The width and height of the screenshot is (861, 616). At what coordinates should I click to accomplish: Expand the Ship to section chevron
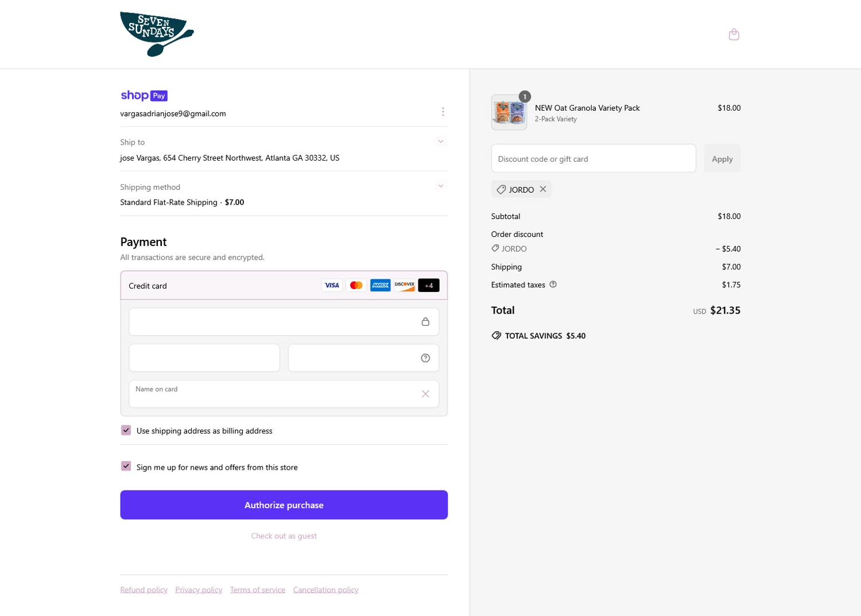(x=441, y=142)
